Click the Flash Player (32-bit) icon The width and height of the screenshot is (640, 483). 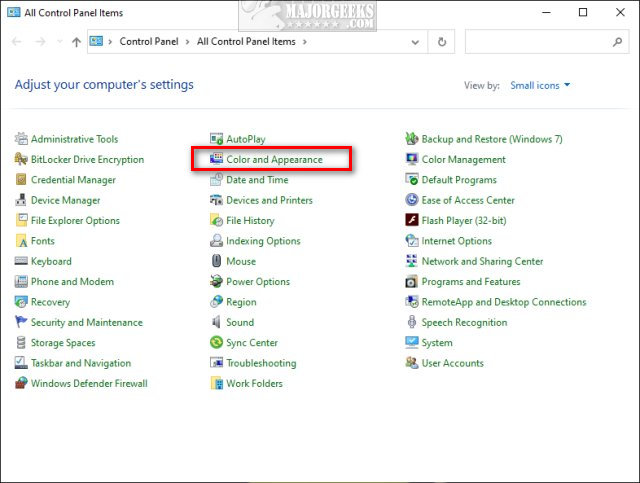(x=412, y=220)
